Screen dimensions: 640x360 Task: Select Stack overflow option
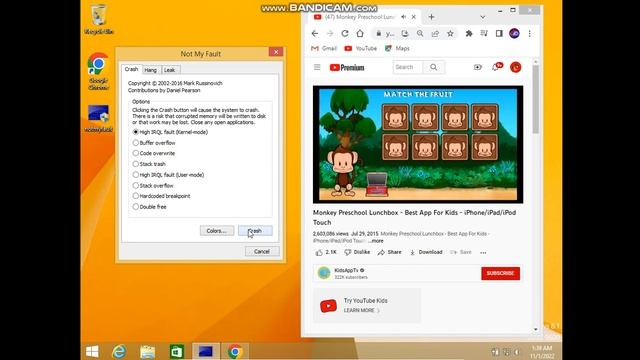[153, 185]
